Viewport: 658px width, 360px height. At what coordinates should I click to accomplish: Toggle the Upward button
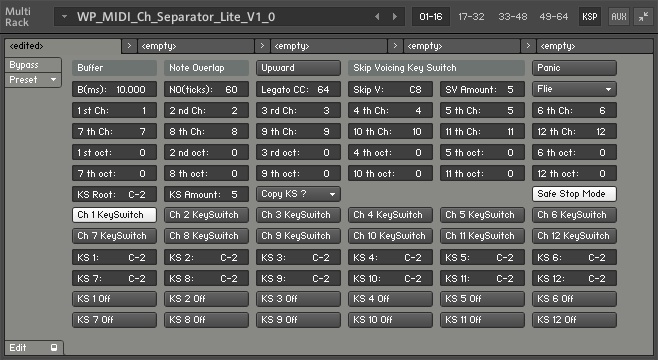298,68
